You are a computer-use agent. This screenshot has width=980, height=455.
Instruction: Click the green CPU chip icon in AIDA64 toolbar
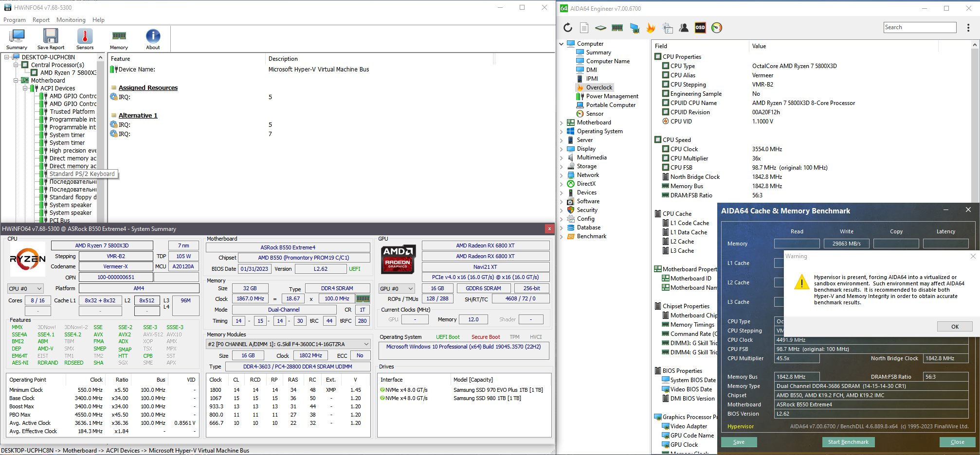click(601, 28)
